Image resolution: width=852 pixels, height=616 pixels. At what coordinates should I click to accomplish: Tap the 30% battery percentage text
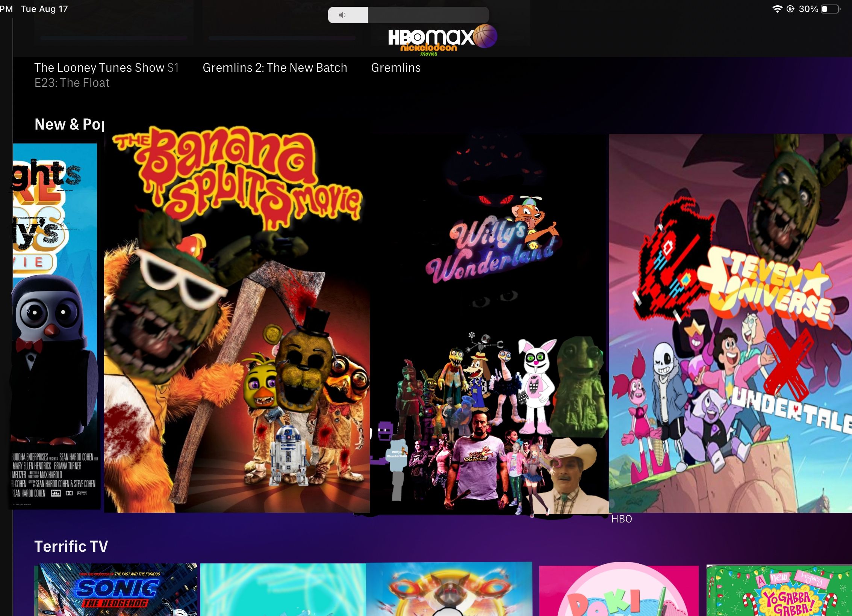[x=808, y=9]
